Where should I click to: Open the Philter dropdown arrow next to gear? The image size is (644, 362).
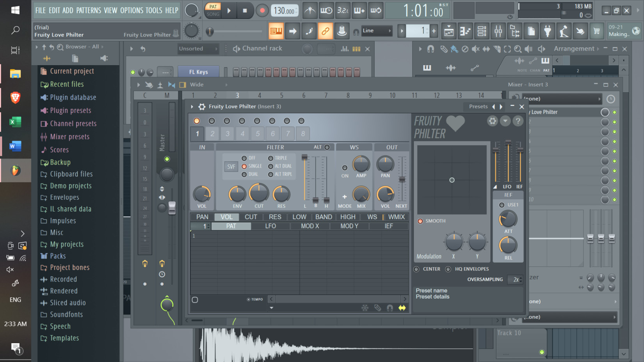[505, 121]
